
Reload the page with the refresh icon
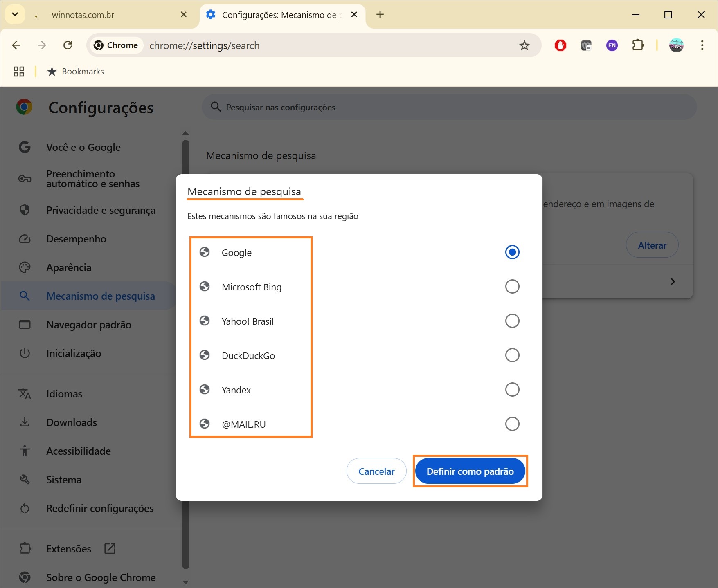point(68,45)
